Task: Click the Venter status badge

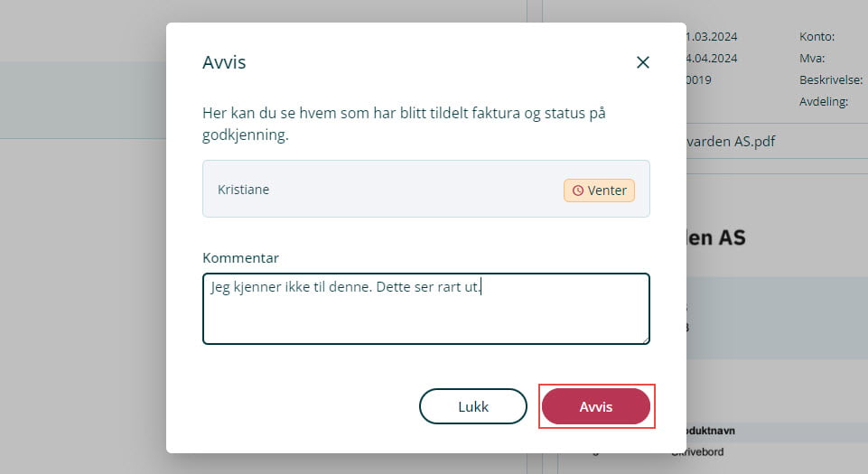Action: 599,191
